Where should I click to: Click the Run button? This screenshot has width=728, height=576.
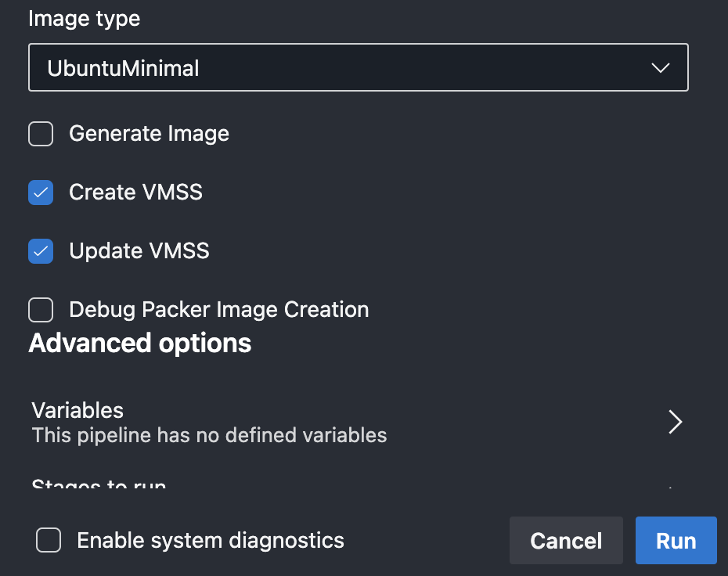pos(676,540)
